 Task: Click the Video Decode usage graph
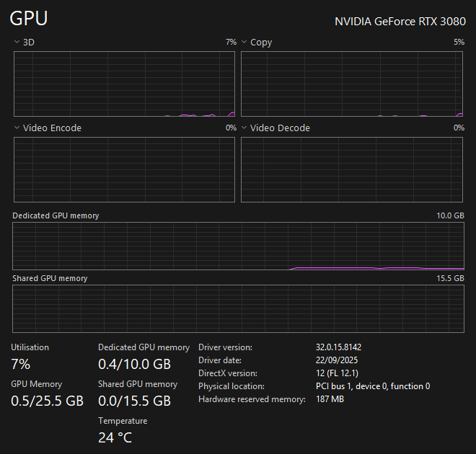pyautogui.click(x=351, y=169)
